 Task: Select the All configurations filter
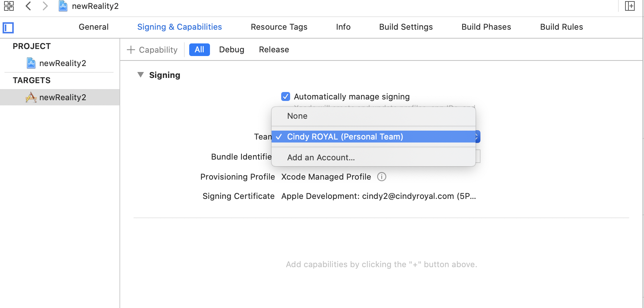pos(199,50)
